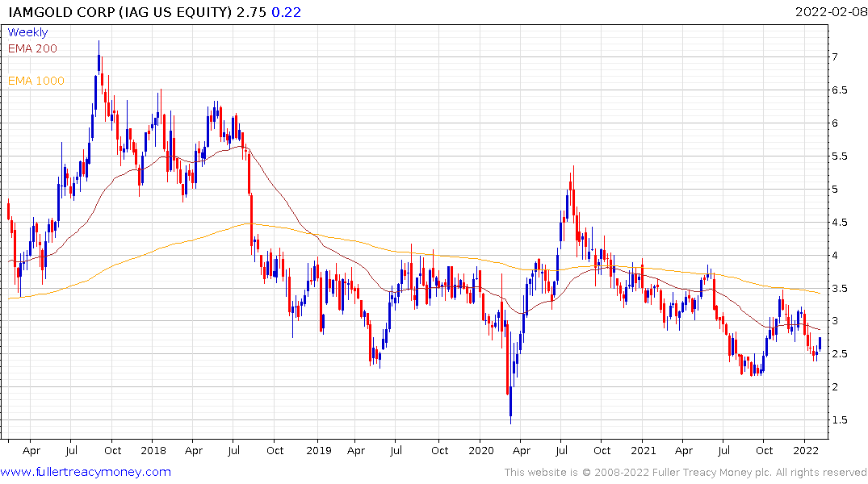
Task: Select the Weekly interval label
Action: [27, 32]
